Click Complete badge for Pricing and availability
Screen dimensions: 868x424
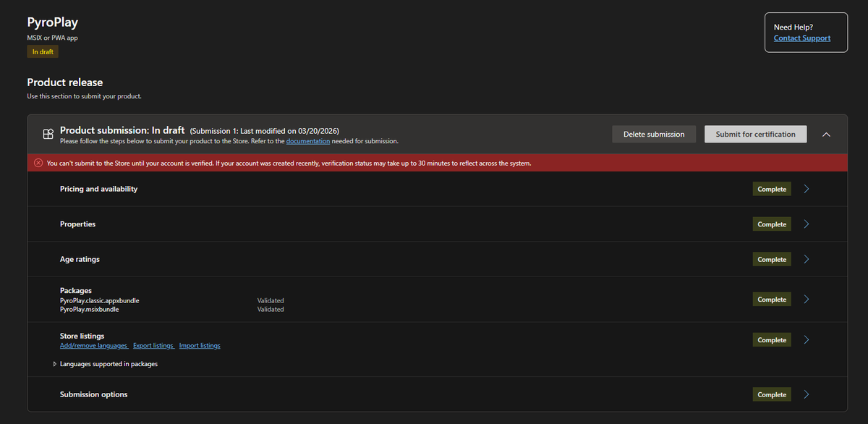[x=772, y=189]
